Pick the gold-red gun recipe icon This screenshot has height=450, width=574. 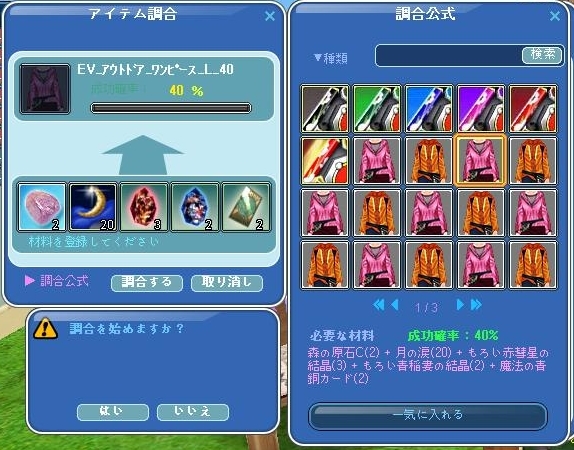tap(325, 160)
